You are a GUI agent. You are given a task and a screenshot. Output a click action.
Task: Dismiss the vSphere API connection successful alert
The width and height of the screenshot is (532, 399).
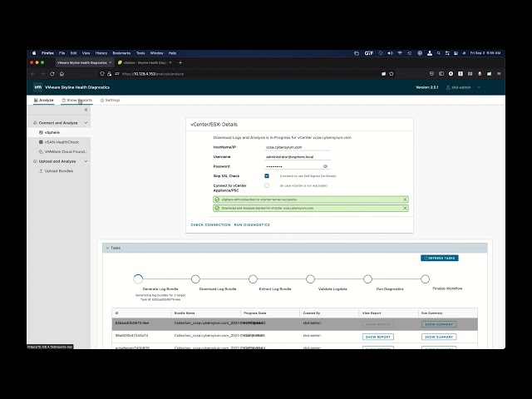point(405,199)
